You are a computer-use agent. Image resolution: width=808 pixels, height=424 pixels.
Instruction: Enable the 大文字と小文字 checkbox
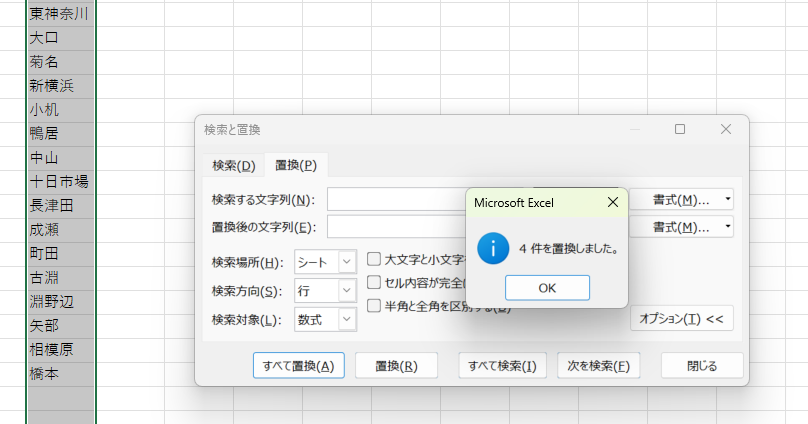[374, 259]
